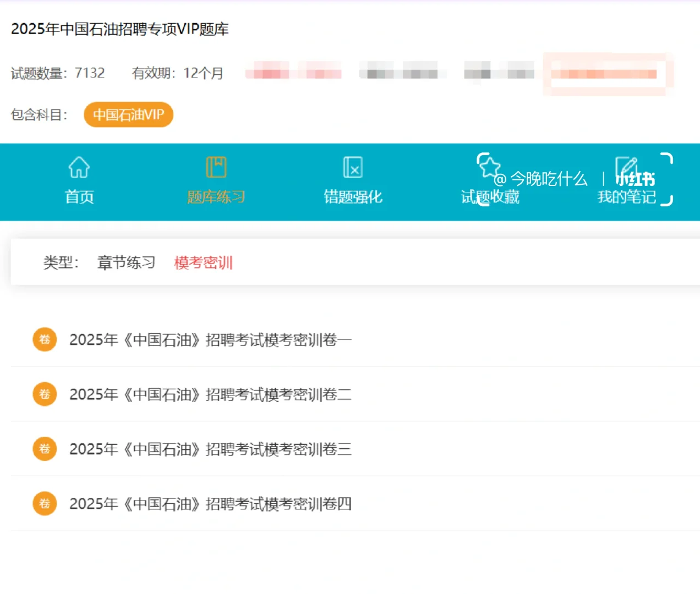Viewport: 700px width, 594px height.
Task: Switch to 错题强化 tab label
Action: pos(353,197)
